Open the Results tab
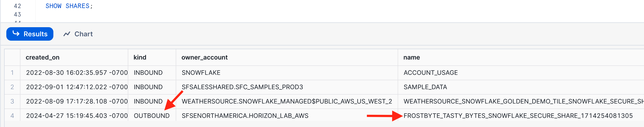 click(x=35, y=34)
